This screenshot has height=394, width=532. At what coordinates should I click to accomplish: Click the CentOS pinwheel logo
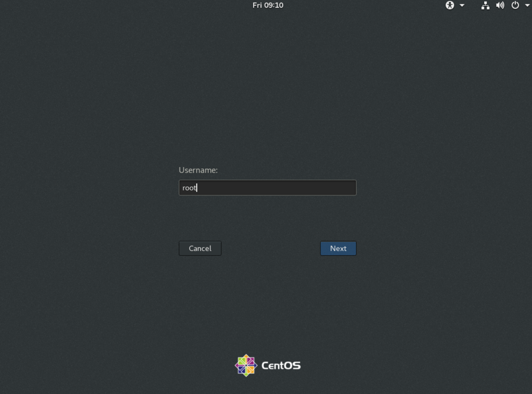[x=246, y=365]
